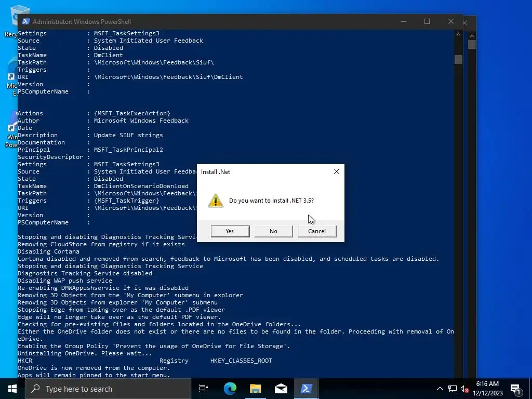Click 'Edge will no longer take over' line
The image size is (532, 399).
point(119,317)
